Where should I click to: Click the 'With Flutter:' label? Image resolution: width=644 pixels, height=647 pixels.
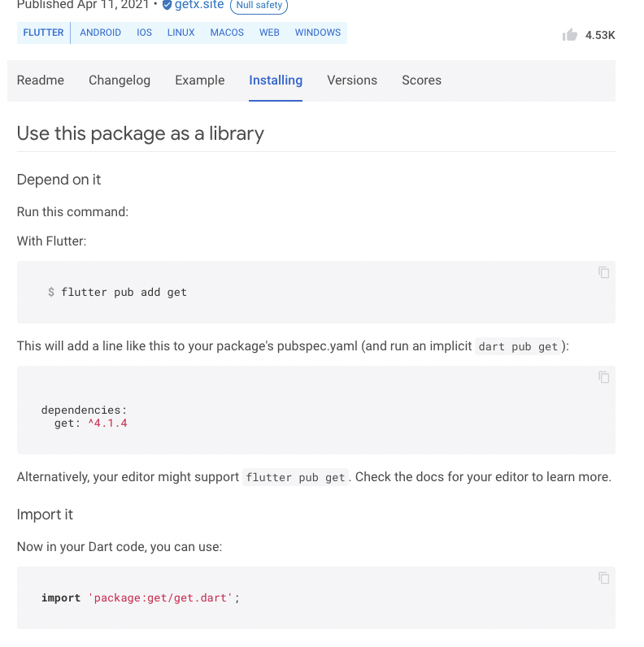tap(51, 241)
